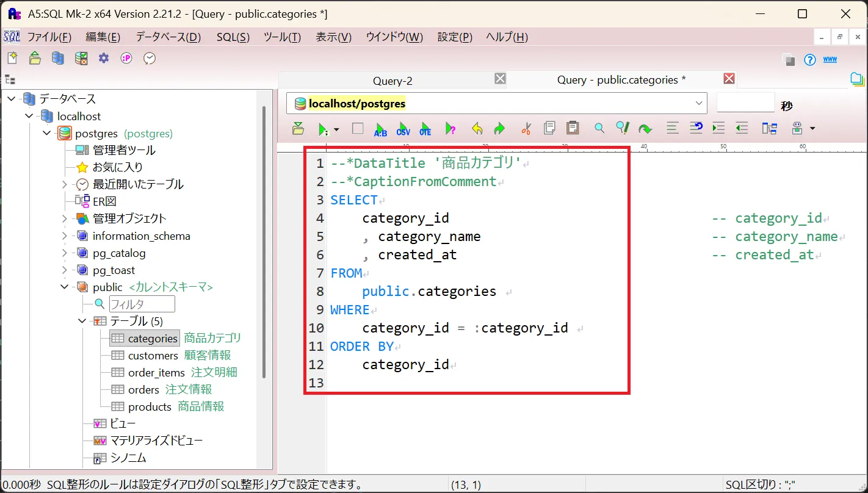
Task: Select the products table in tree
Action: point(150,406)
